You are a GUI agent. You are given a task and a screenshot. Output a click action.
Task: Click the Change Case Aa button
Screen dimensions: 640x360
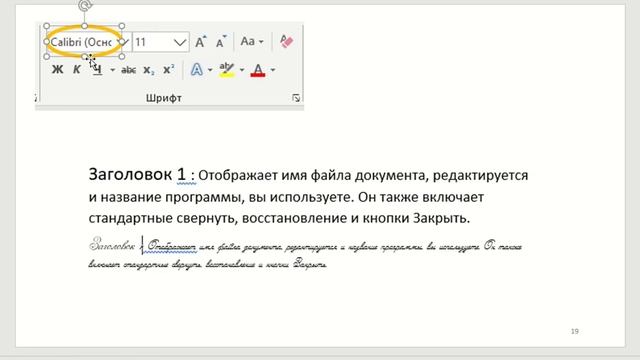(x=247, y=41)
